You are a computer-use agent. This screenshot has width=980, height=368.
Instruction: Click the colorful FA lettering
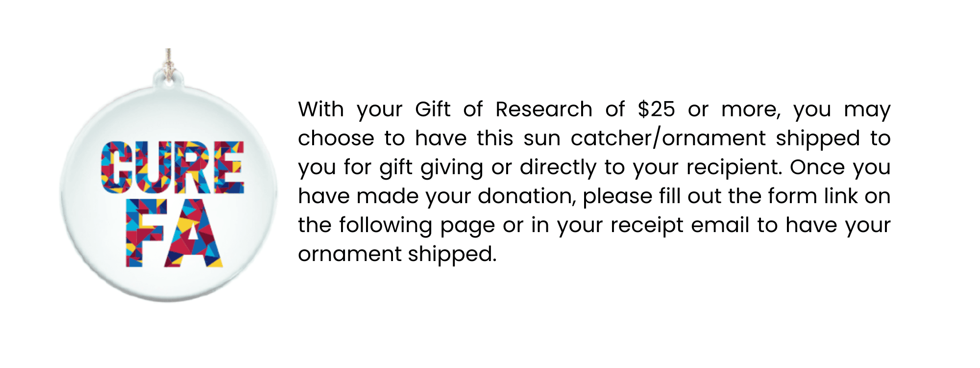tap(174, 233)
